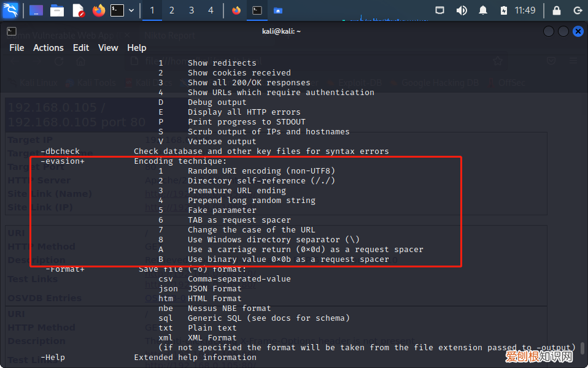This screenshot has width=588, height=368.
Task: Open the terminal View menu
Action: click(x=108, y=48)
